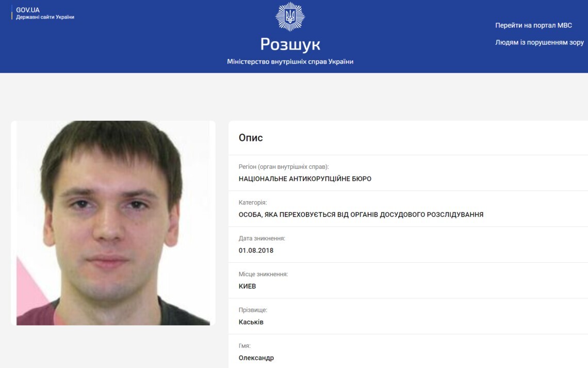The width and height of the screenshot is (588, 368).
Task: Click the Ukrainian trident emblem icon
Action: (x=290, y=17)
